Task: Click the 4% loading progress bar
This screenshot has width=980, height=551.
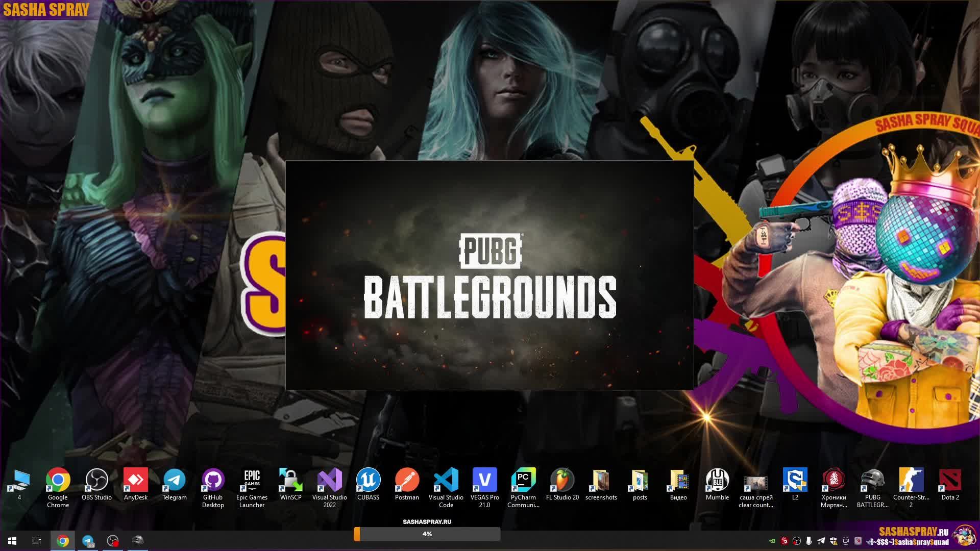Action: click(x=427, y=534)
